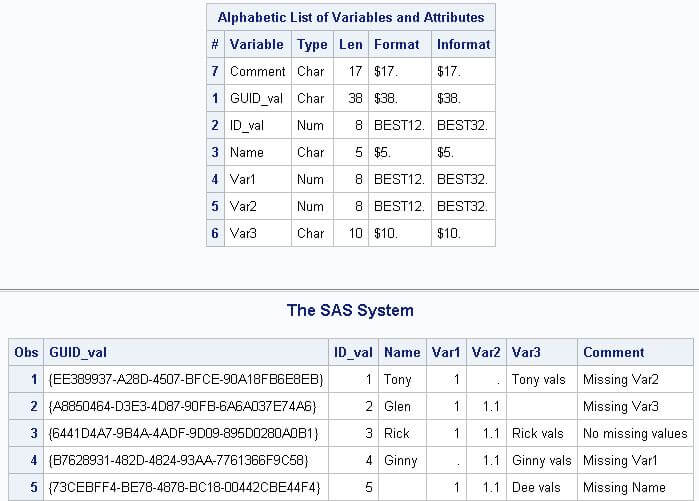Image resolution: width=699 pixels, height=501 pixels.
Task: Click 'The SAS System' title
Action: [350, 310]
